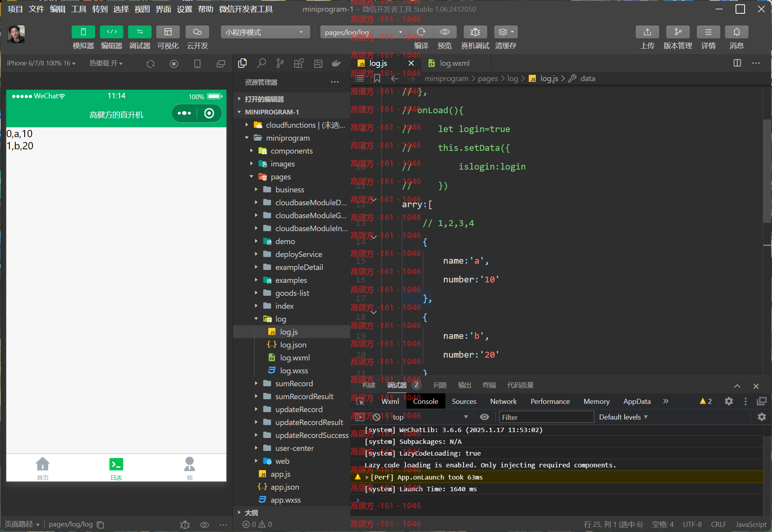Open the log.json file
Image resolution: width=772 pixels, height=532 pixels.
[x=291, y=345]
